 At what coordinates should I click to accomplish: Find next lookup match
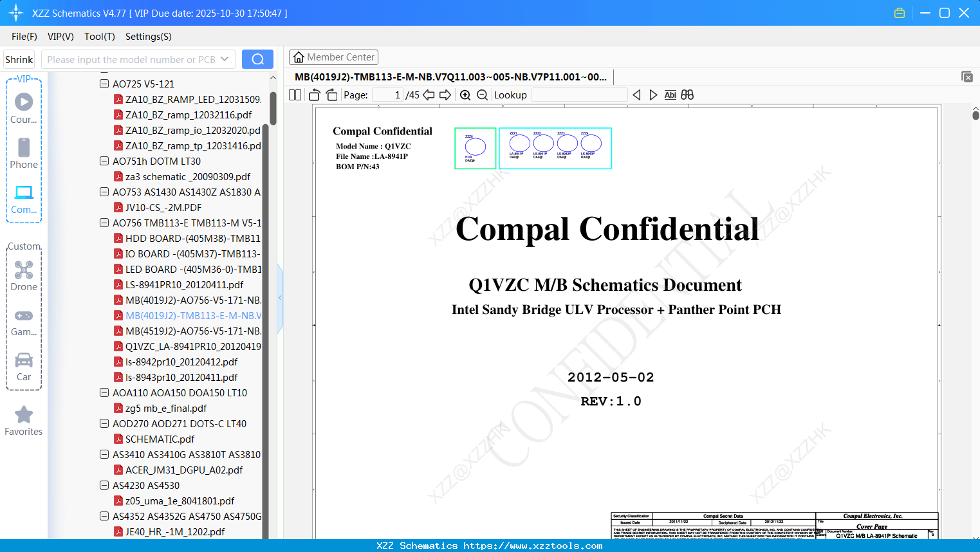click(653, 95)
